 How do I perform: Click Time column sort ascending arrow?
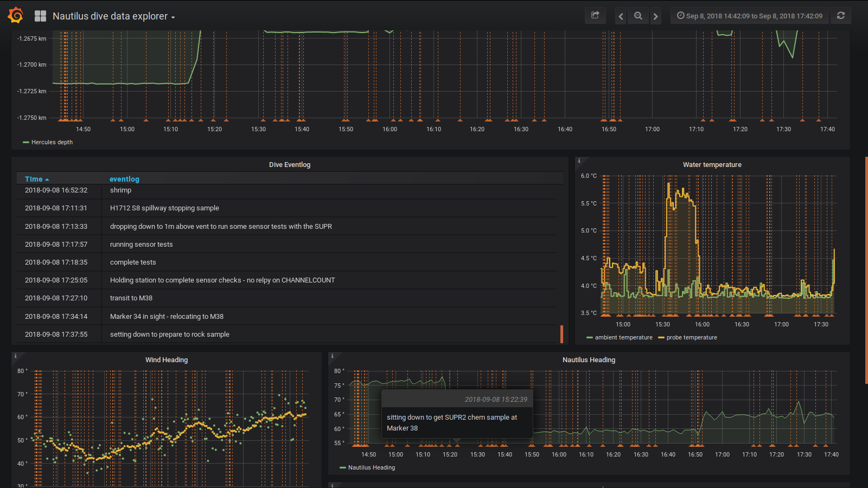pos(47,179)
